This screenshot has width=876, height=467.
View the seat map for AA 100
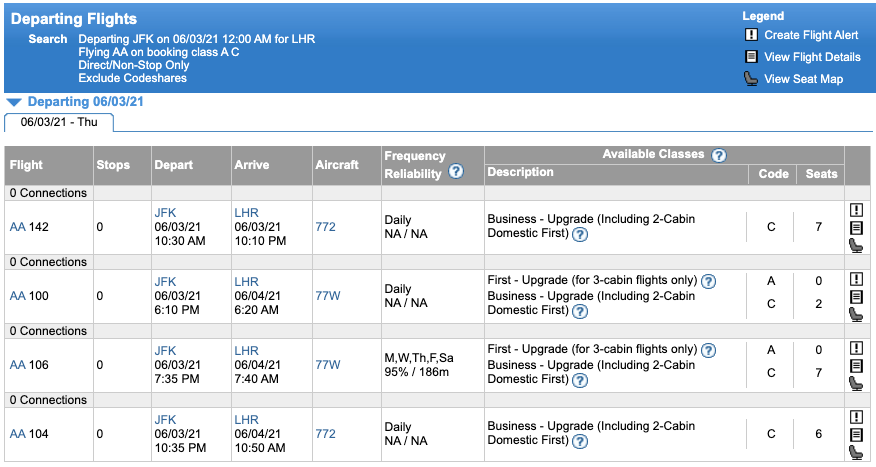click(x=856, y=314)
